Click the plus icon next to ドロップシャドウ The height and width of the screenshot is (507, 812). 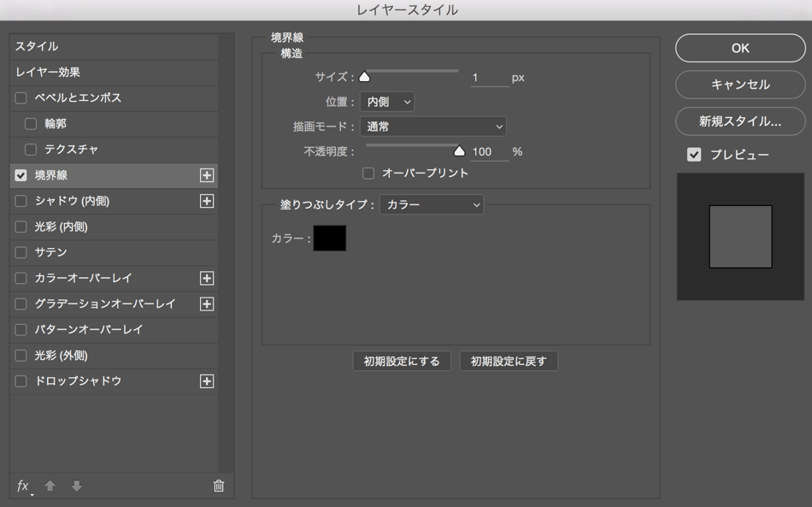[x=206, y=381]
